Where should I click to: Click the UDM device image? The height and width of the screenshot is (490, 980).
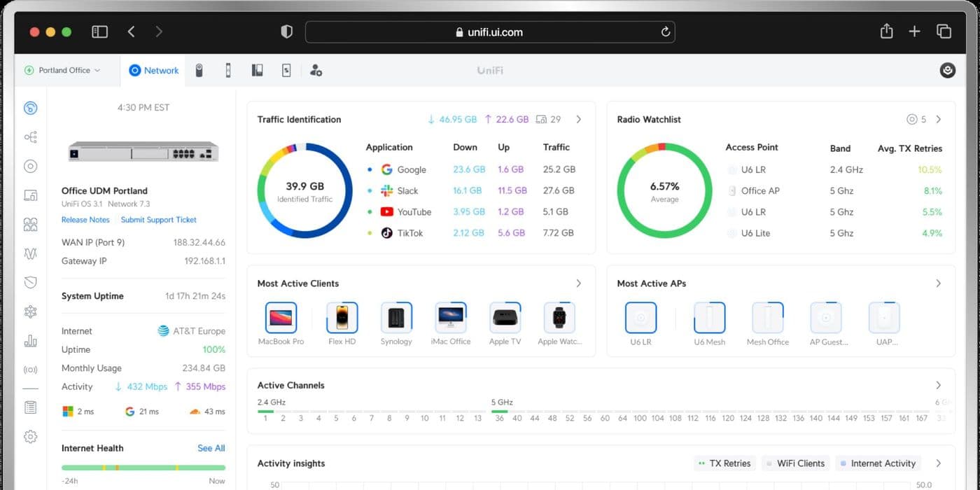click(143, 152)
